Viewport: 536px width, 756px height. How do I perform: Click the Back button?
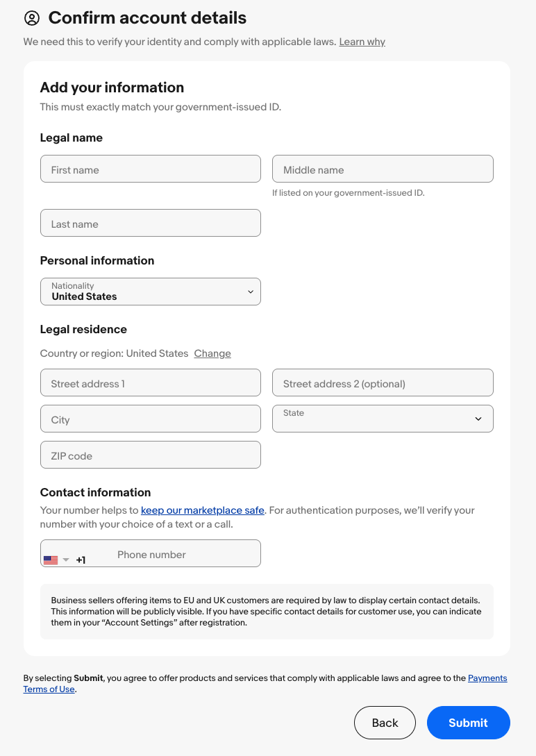(385, 723)
